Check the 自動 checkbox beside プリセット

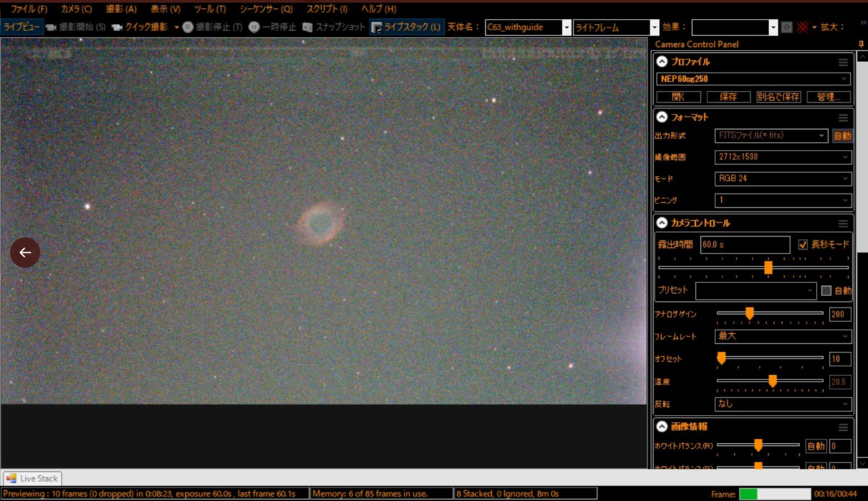[826, 290]
